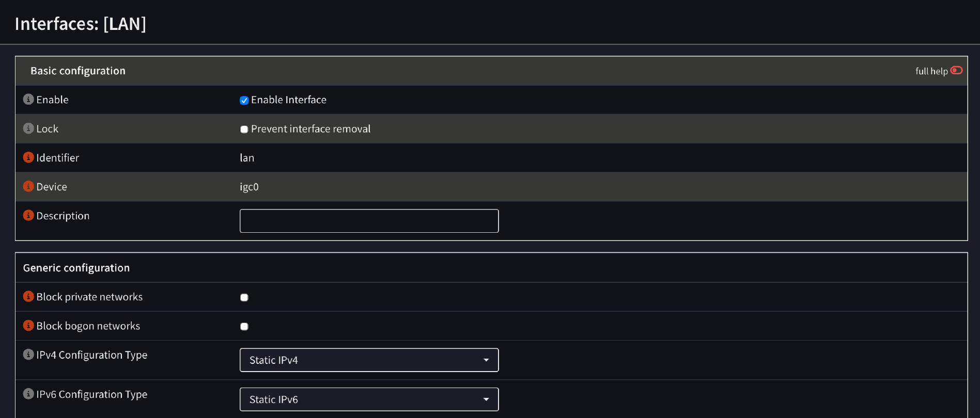
Task: Click into the Description text field
Action: (x=369, y=221)
